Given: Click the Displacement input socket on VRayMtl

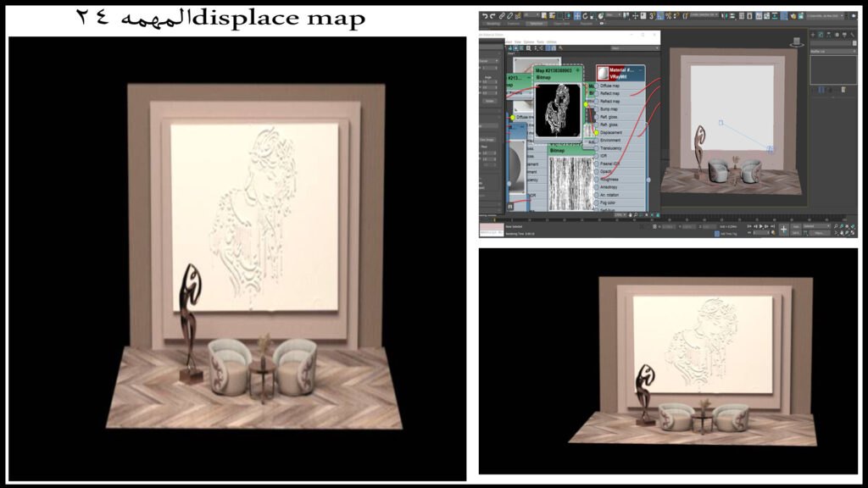Looking at the screenshot, I should coord(596,133).
